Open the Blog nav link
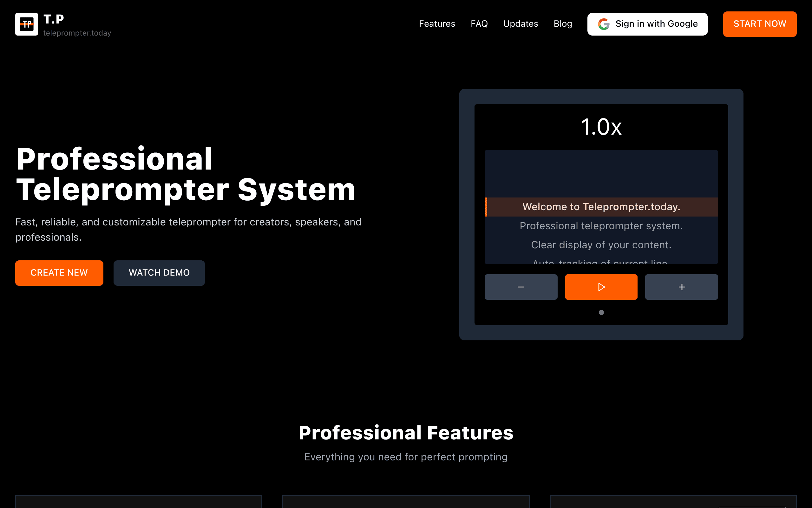This screenshot has height=508, width=812. coord(563,24)
